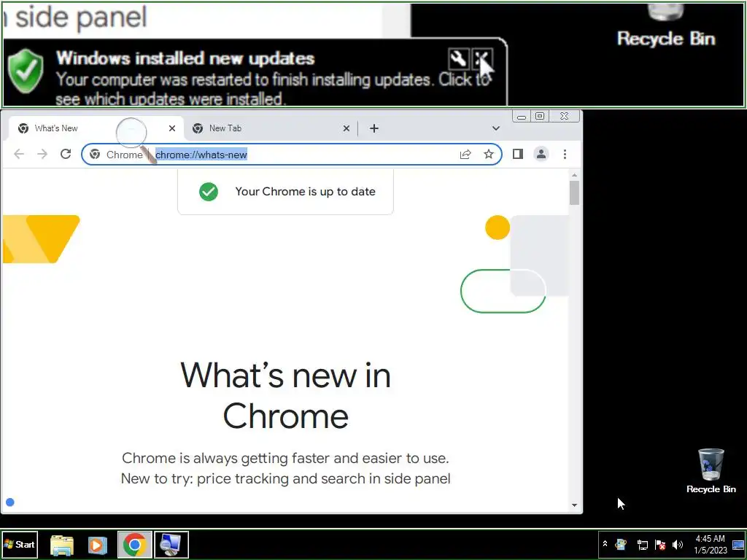
Task: Close the New Tab tab
Action: pyautogui.click(x=347, y=128)
